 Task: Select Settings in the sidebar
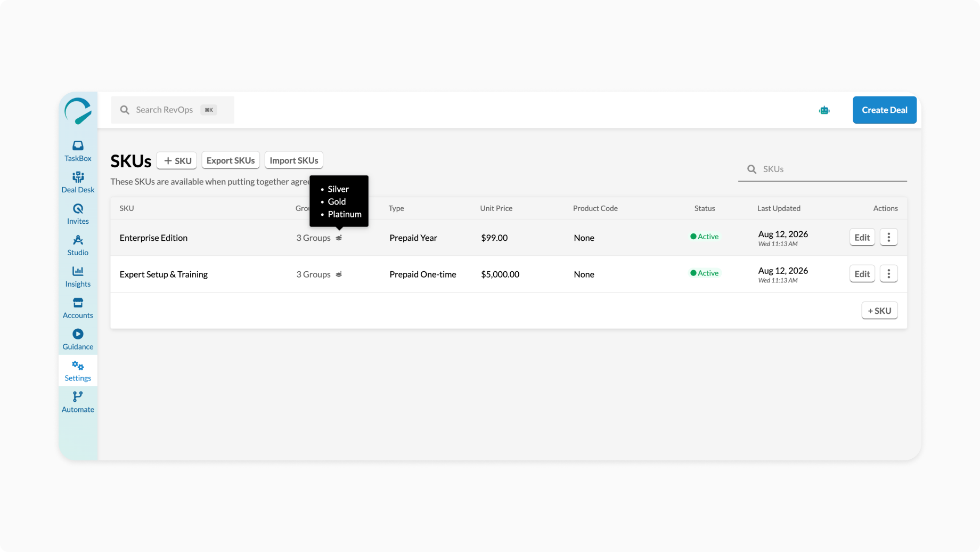click(x=78, y=371)
